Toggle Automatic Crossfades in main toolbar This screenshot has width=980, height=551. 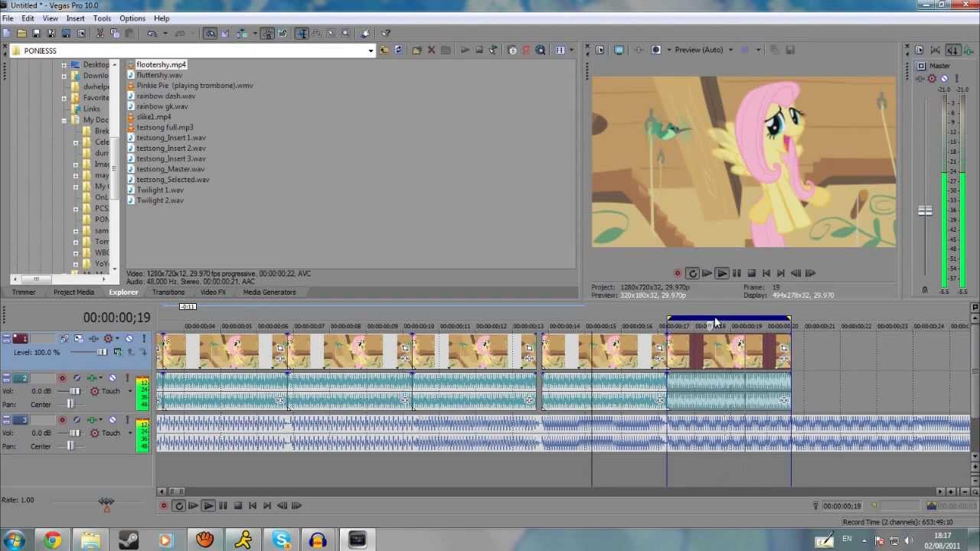225,33
